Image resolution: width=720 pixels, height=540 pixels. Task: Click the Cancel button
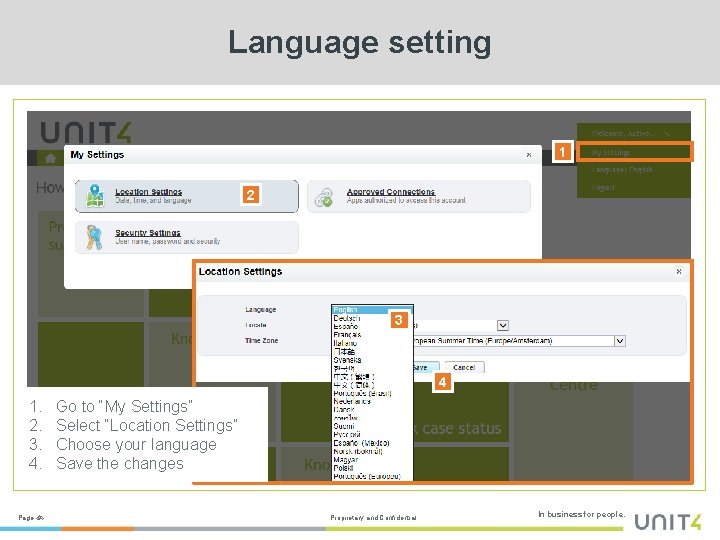point(464,367)
